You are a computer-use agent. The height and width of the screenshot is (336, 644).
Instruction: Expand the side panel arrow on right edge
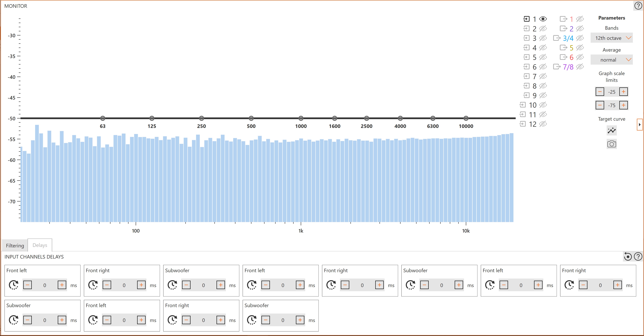tap(639, 124)
